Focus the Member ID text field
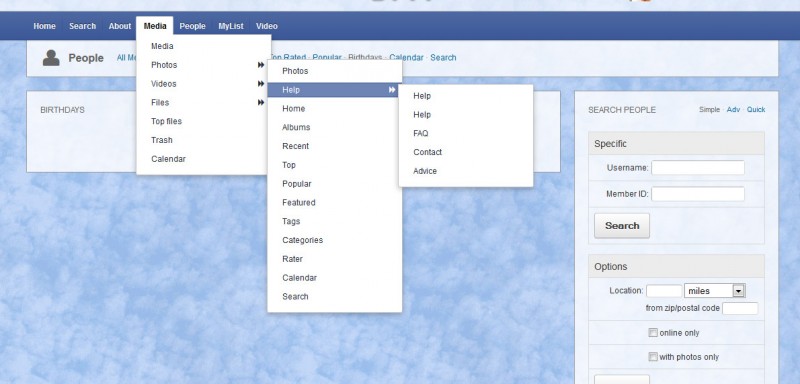This screenshot has height=384, width=800. tap(697, 194)
